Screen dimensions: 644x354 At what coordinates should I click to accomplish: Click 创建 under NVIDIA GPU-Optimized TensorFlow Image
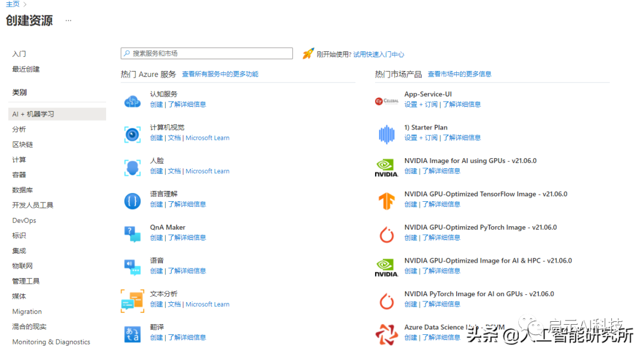[411, 204]
